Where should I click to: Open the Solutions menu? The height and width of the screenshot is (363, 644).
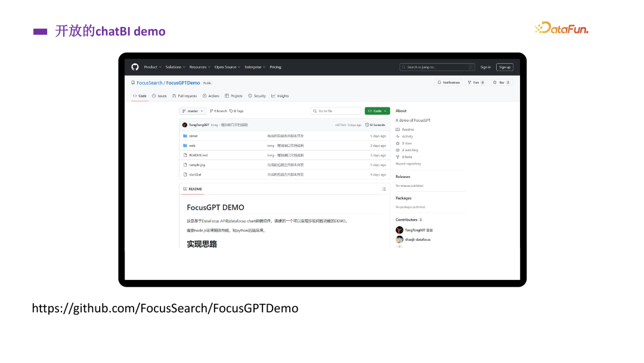click(x=175, y=67)
